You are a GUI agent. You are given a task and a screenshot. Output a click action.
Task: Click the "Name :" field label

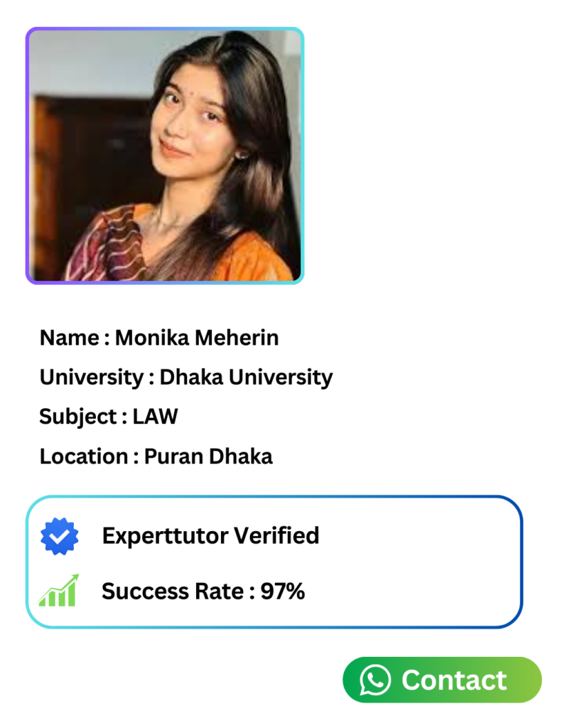pos(74,338)
